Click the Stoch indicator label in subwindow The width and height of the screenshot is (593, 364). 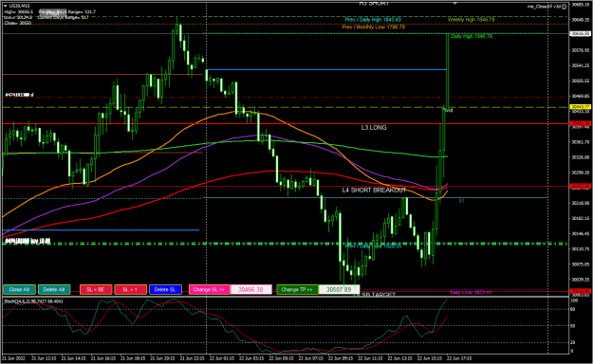33,301
